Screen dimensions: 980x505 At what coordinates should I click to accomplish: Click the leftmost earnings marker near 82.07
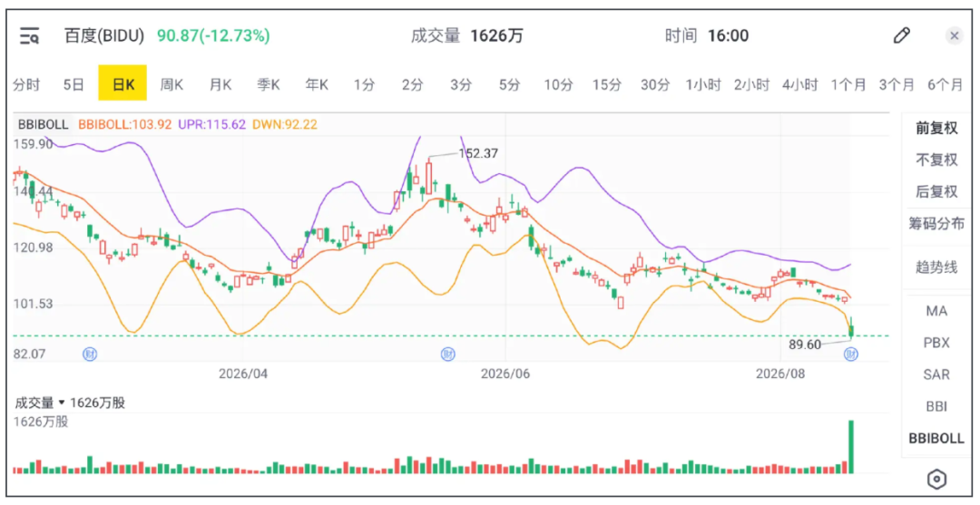[x=90, y=354]
